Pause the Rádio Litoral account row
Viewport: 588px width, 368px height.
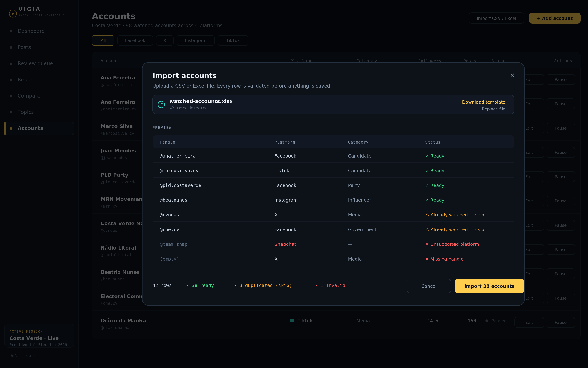[560, 250]
